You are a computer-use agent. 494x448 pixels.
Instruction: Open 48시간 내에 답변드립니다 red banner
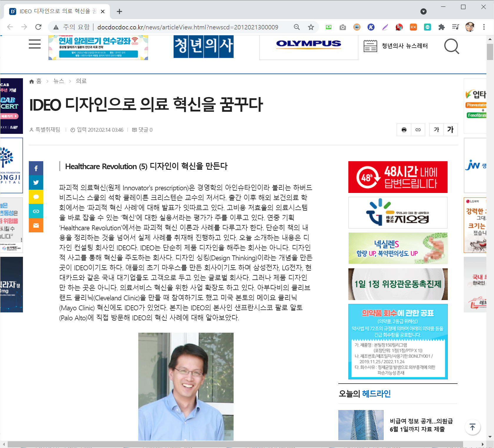click(398, 177)
